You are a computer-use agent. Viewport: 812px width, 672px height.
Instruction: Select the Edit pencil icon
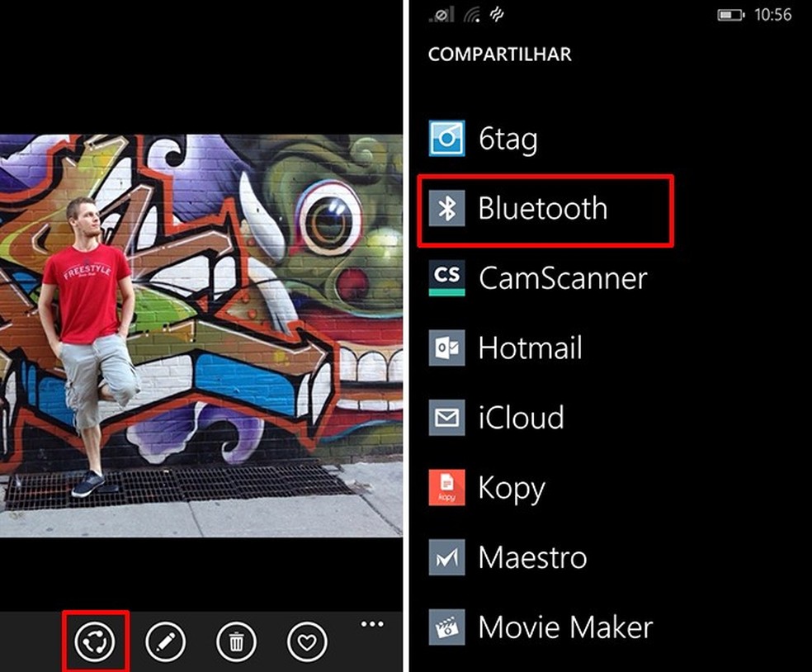click(165, 641)
